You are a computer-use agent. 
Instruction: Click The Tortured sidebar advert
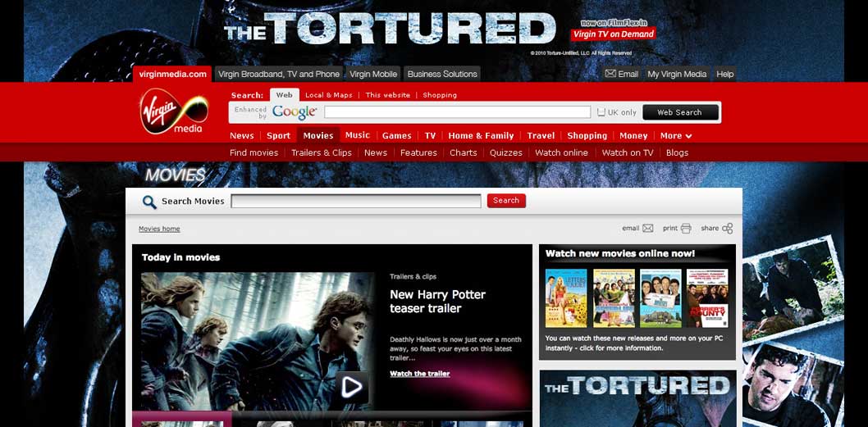point(637,398)
